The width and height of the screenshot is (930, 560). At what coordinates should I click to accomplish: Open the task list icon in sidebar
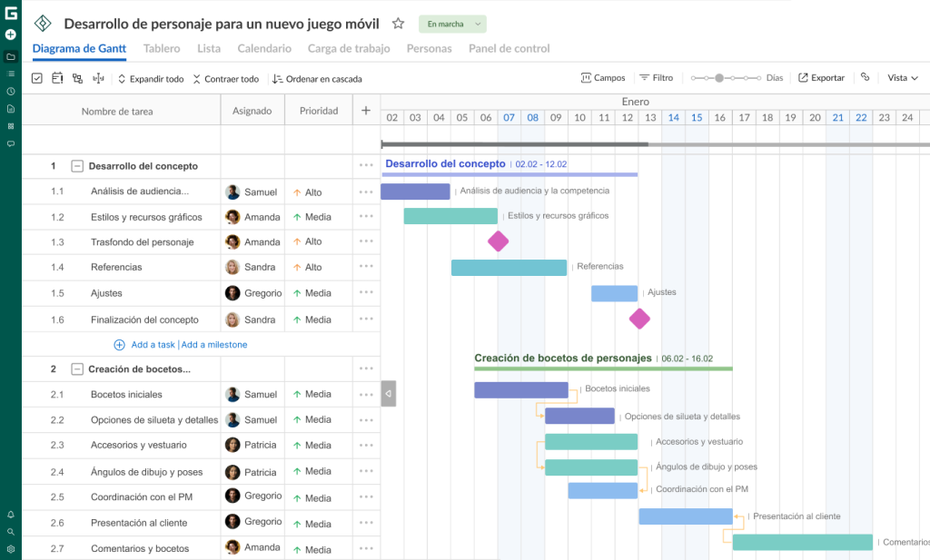pyautogui.click(x=11, y=74)
